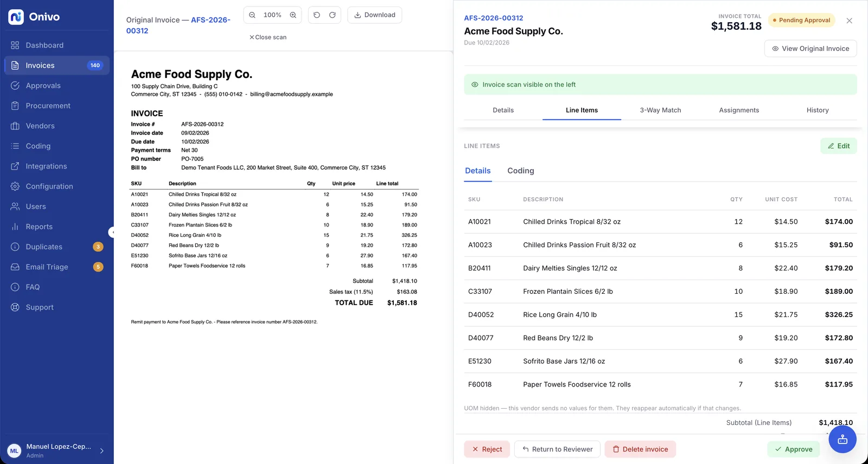Reject the invoice
The width and height of the screenshot is (868, 464).
487,449
